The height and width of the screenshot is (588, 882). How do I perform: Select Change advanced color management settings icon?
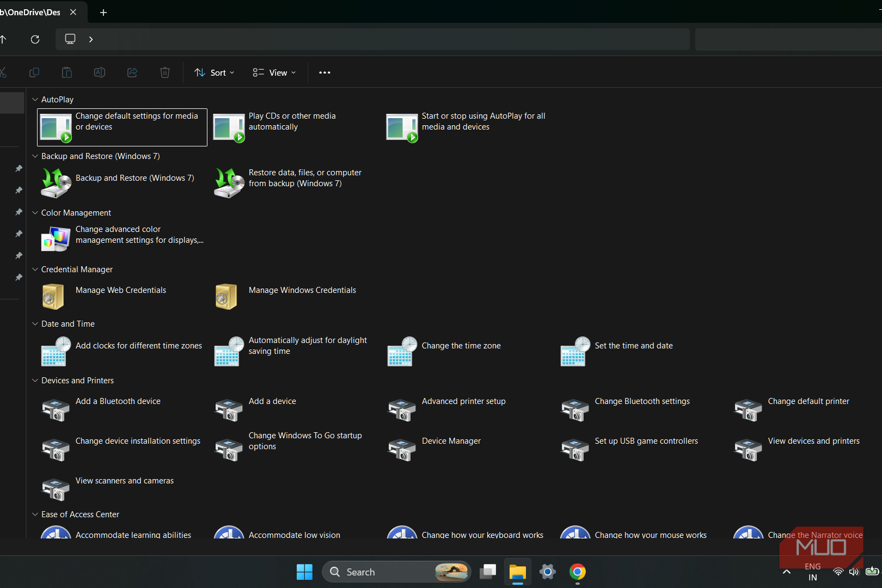pos(56,240)
